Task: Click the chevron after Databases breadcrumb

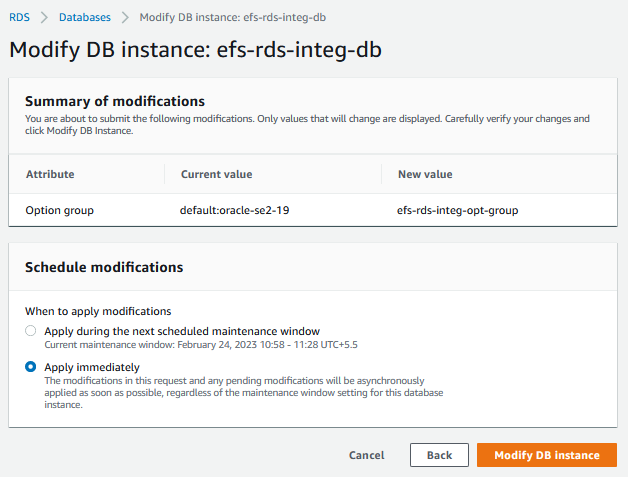Action: 125,18
